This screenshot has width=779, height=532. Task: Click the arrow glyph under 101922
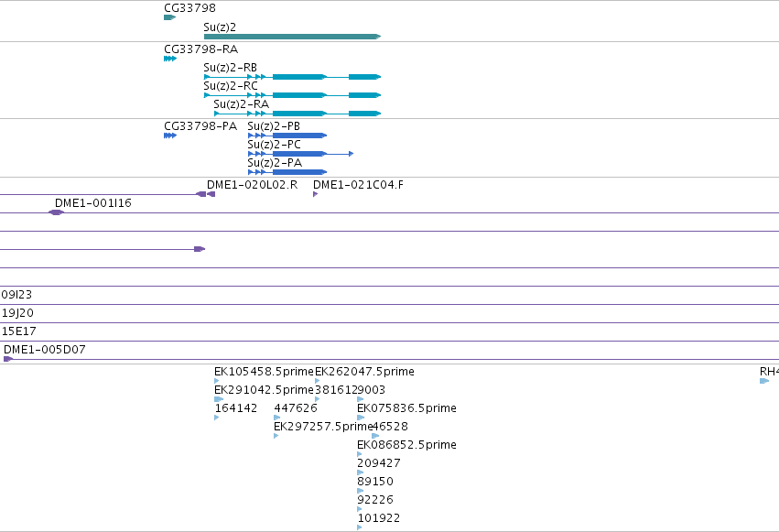(x=360, y=527)
